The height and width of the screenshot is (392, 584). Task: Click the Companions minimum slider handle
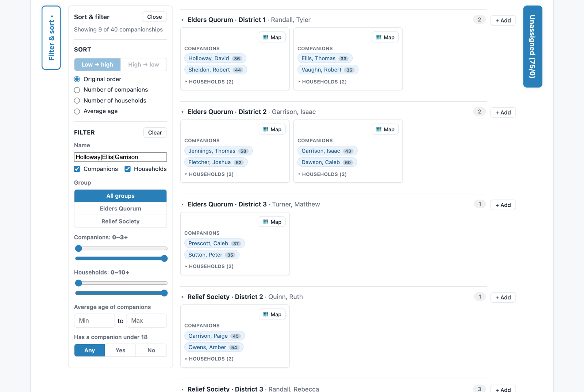point(78,248)
